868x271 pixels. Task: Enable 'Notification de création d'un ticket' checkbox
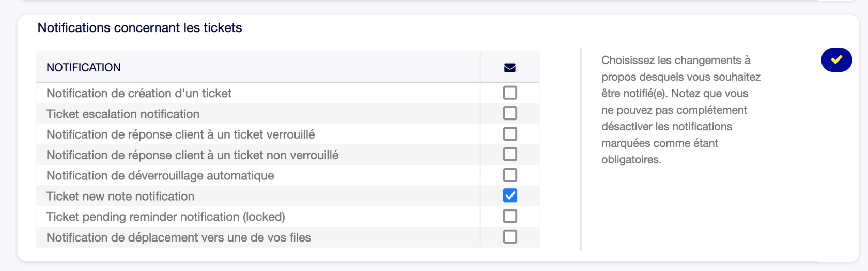point(510,93)
